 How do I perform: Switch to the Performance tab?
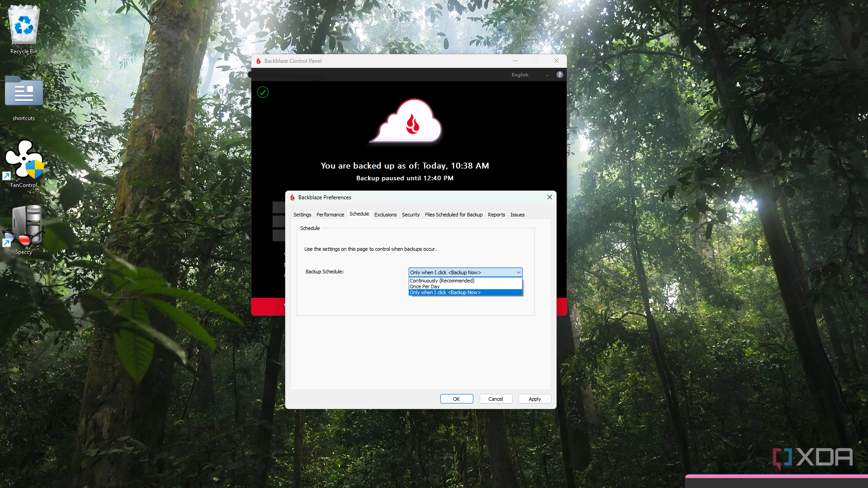click(x=330, y=215)
